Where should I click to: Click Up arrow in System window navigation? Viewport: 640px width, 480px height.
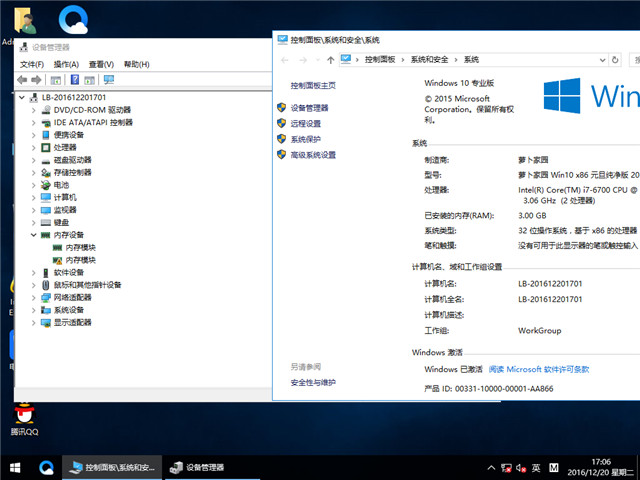(x=331, y=60)
